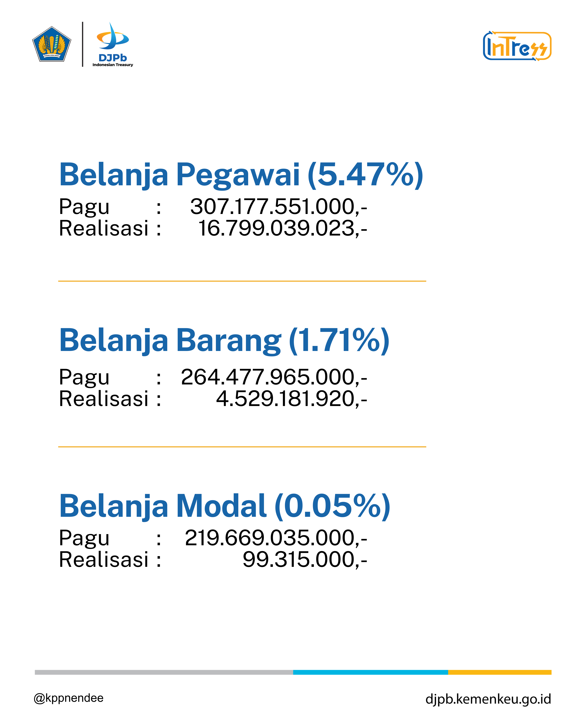Click the yellow segment of footer bar
The image size is (582, 728).
(x=499, y=672)
